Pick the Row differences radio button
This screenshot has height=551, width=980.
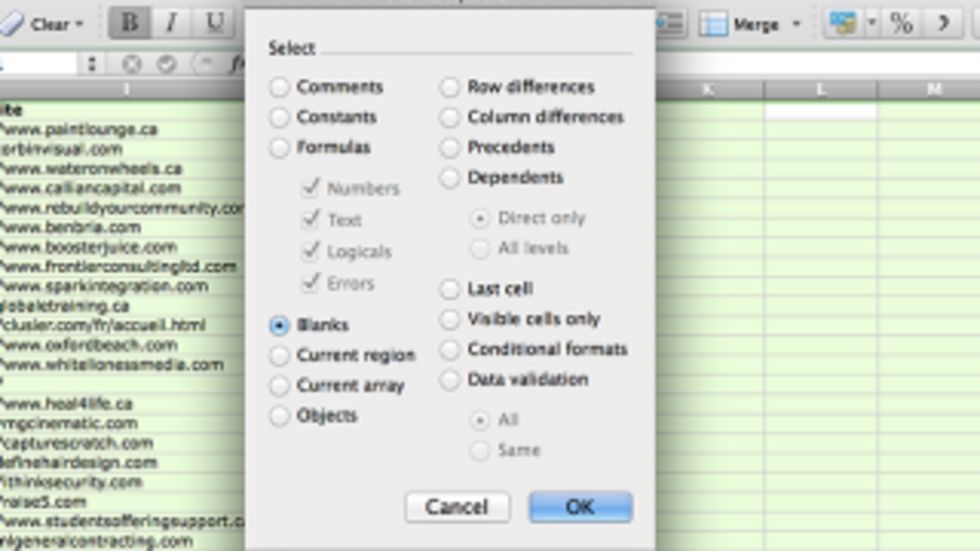click(450, 87)
